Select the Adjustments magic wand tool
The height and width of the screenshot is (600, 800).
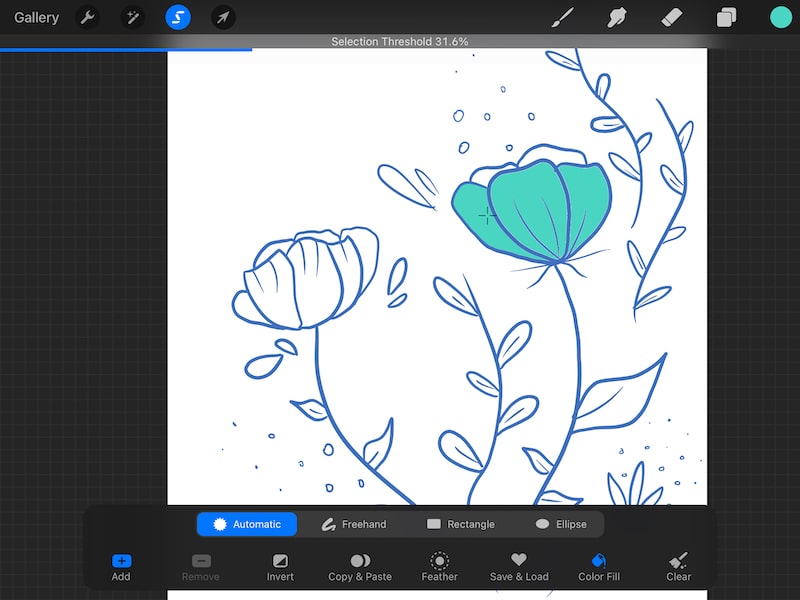click(133, 17)
